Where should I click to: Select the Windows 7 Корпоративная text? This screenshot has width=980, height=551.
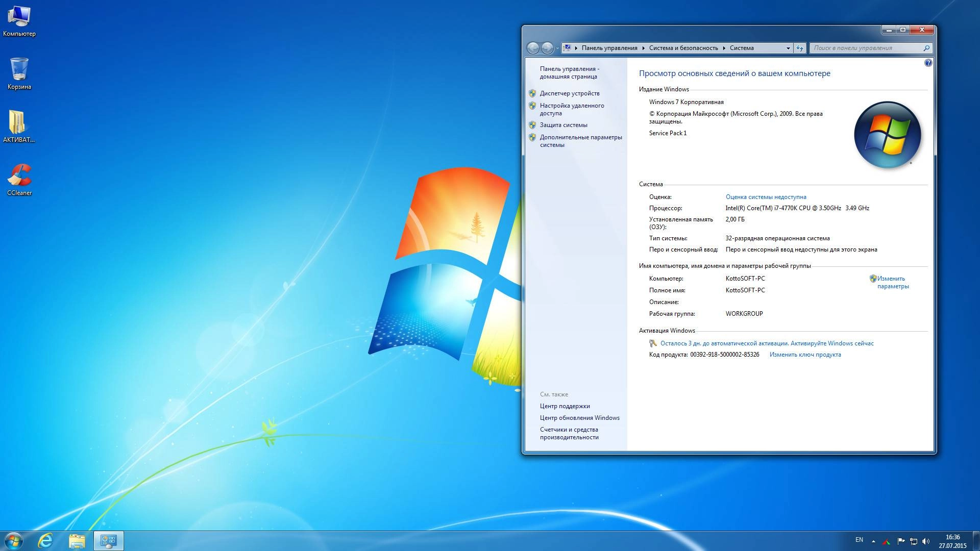[x=686, y=102]
